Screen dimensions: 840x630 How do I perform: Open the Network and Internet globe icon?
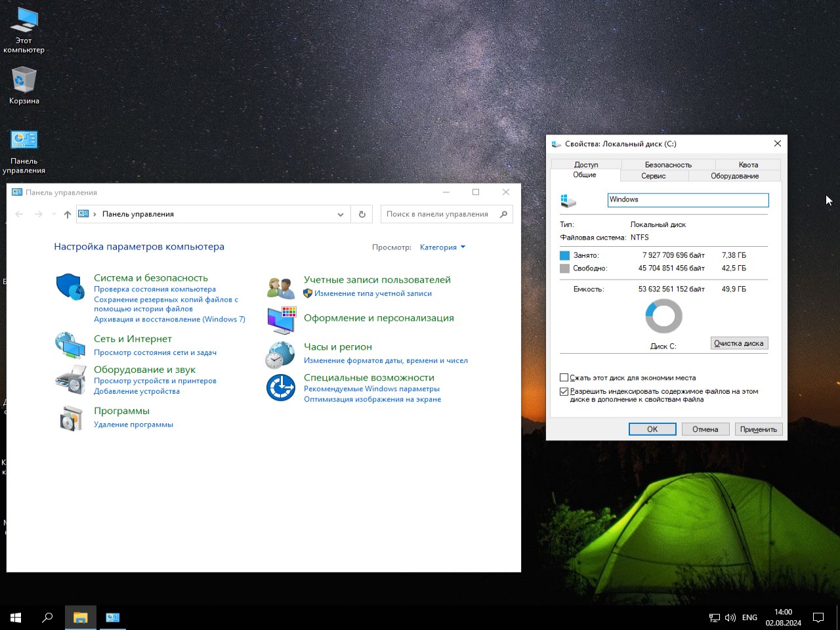coord(70,345)
